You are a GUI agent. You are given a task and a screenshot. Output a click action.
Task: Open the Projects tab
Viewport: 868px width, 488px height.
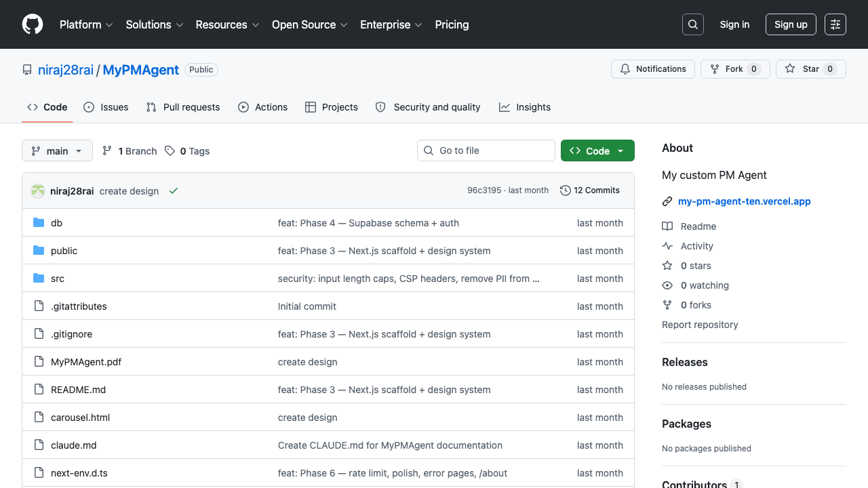click(x=332, y=107)
